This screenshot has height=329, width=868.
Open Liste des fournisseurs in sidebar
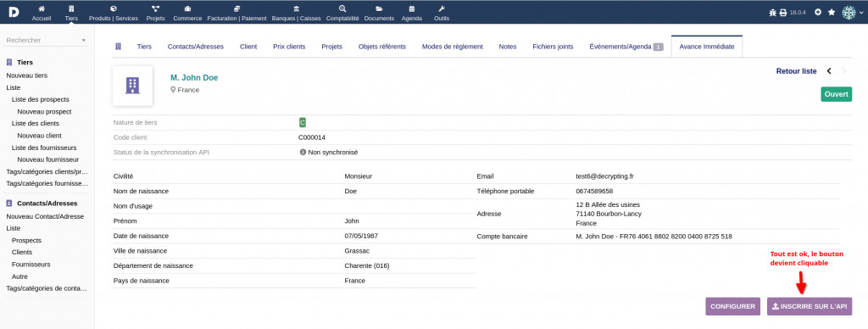44,148
